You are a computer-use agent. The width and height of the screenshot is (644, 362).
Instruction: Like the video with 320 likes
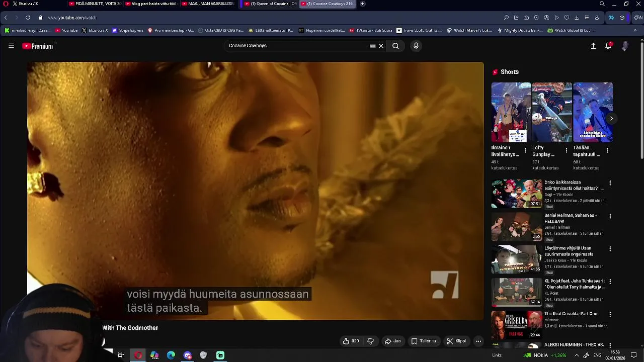pyautogui.click(x=351, y=341)
